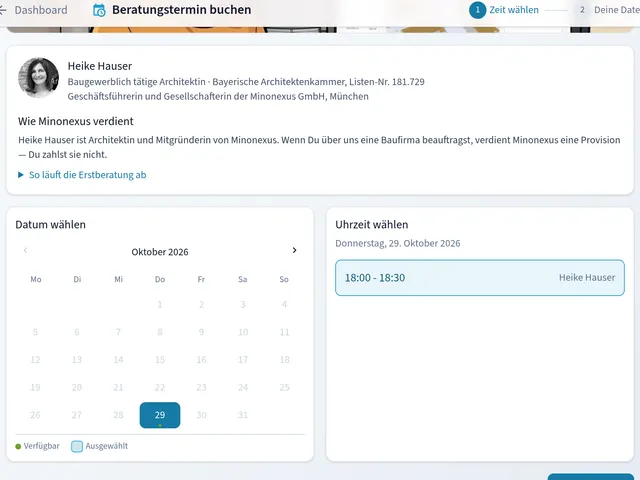Click calendar day 26
Viewport: 640px width, 480px height.
(x=36, y=415)
